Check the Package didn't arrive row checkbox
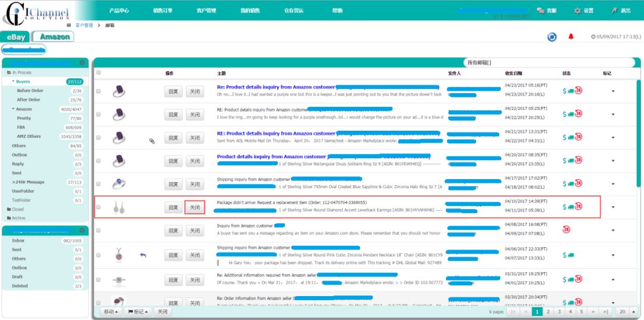This screenshot has width=644, height=320. click(98, 207)
